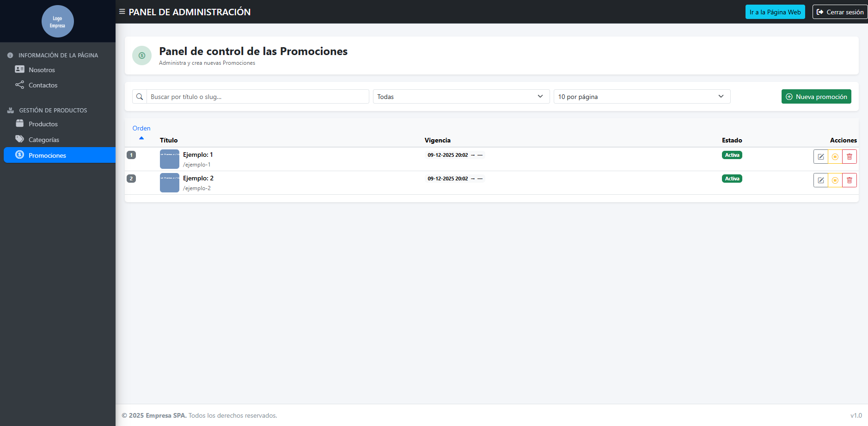The width and height of the screenshot is (868, 426).
Task: Delete "Ejemplo: 2" using the trash icon
Action: pyautogui.click(x=849, y=180)
